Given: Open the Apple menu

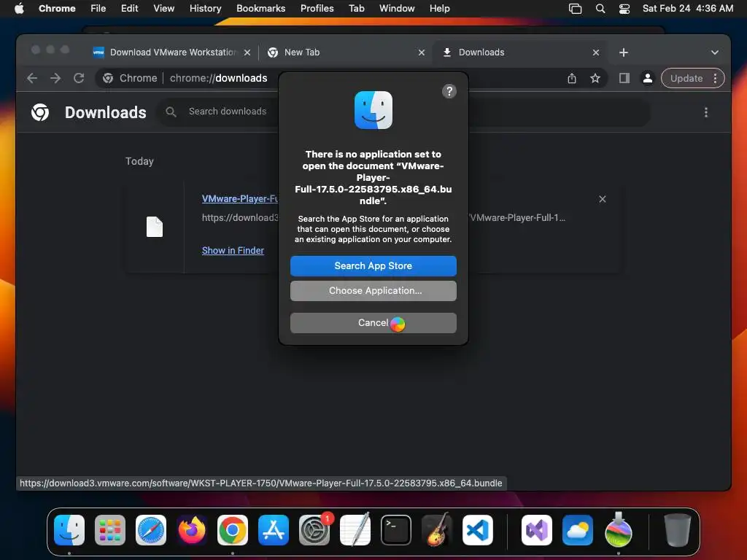Looking at the screenshot, I should point(19,9).
